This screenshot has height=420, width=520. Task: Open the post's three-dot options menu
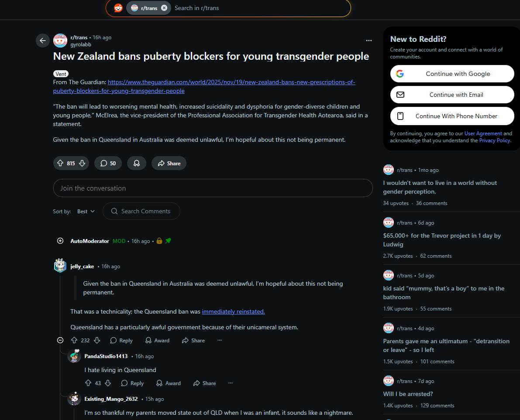click(x=369, y=41)
